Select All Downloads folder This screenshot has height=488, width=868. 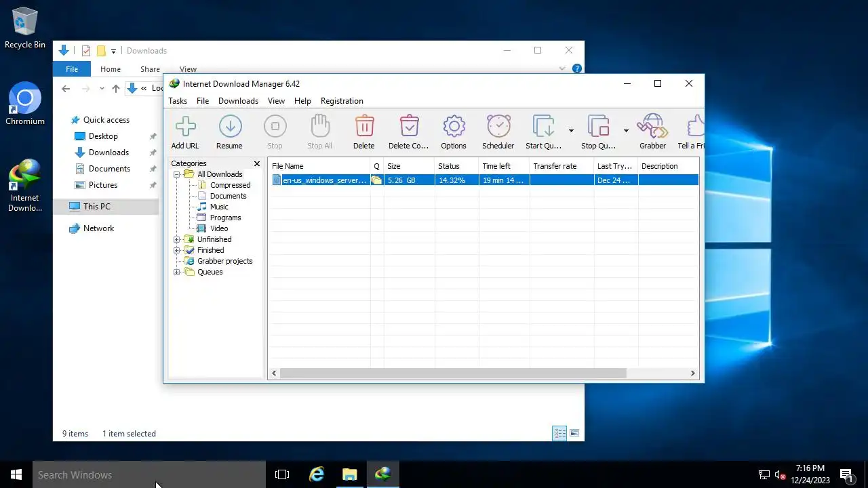click(x=220, y=174)
